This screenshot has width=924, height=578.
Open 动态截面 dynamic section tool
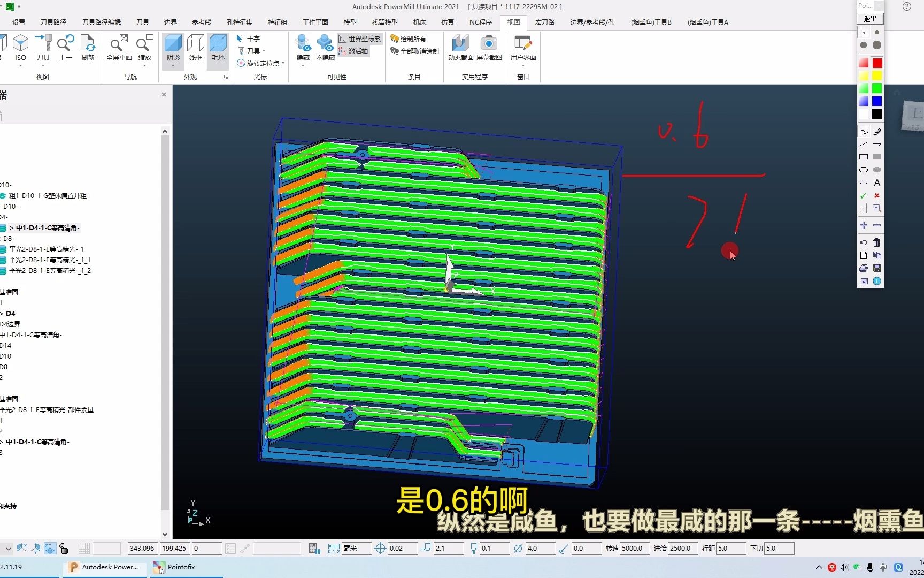click(460, 43)
